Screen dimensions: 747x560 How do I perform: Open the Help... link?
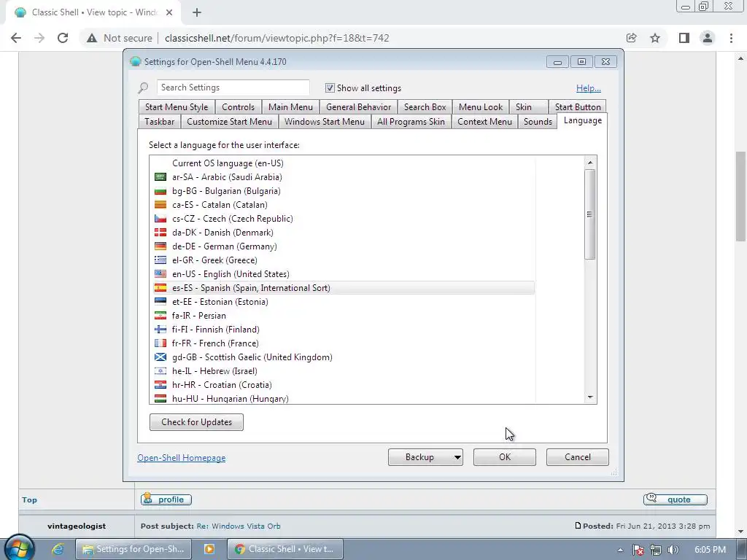pos(589,88)
